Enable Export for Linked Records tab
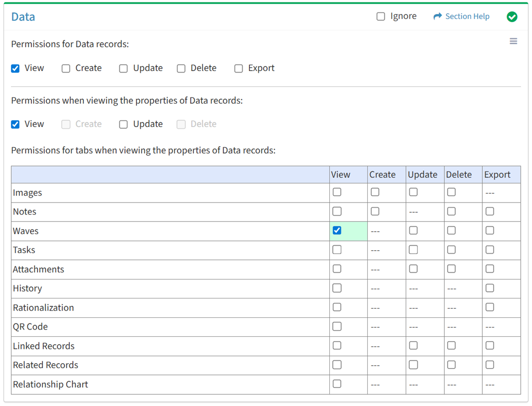This screenshot has height=406, width=532. click(x=490, y=346)
